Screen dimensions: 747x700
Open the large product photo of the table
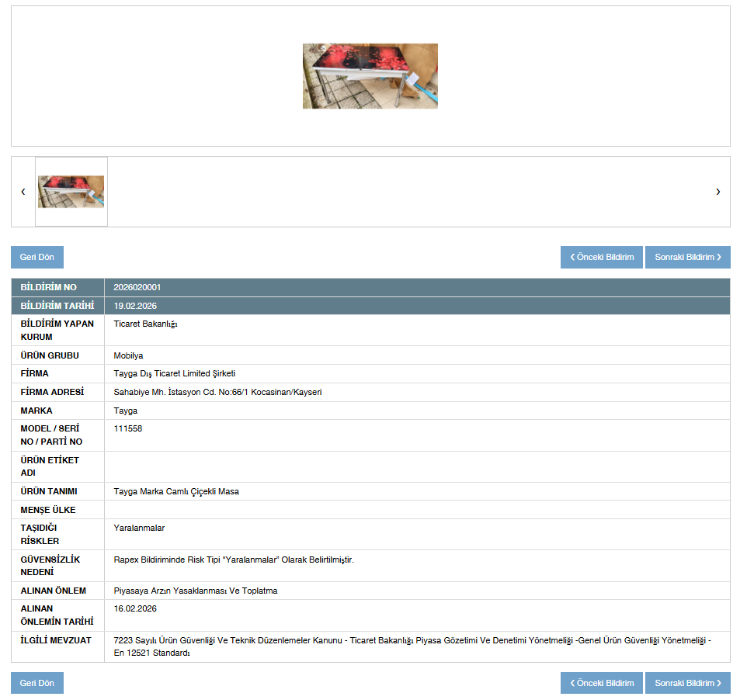pyautogui.click(x=370, y=76)
